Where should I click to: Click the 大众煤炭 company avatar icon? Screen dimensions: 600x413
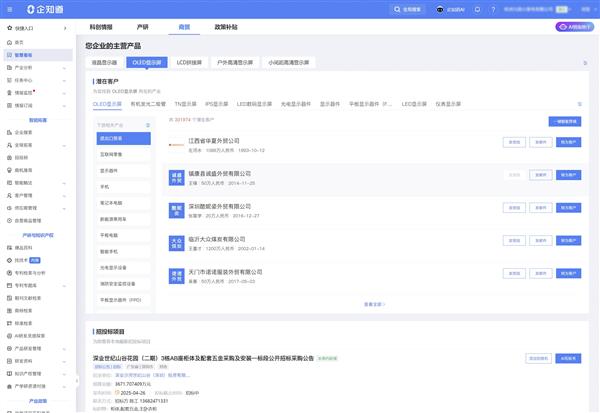click(x=176, y=241)
